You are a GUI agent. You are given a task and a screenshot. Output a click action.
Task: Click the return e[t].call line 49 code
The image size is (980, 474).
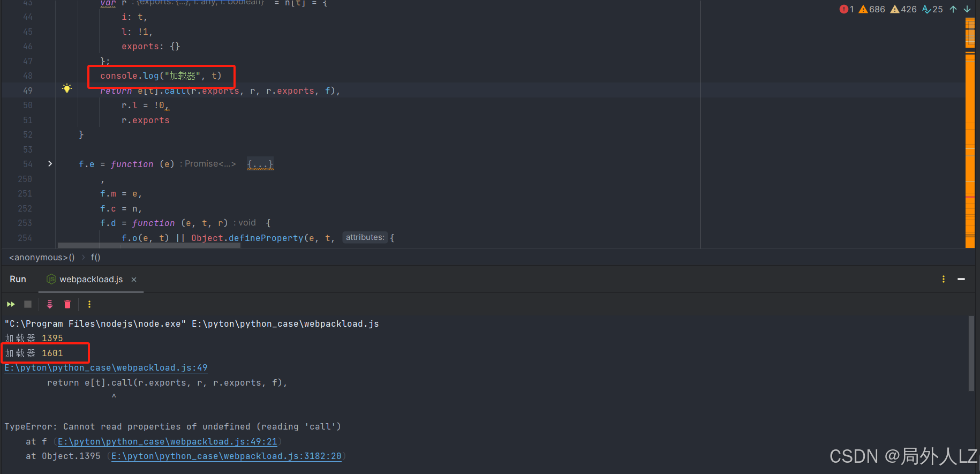point(220,91)
